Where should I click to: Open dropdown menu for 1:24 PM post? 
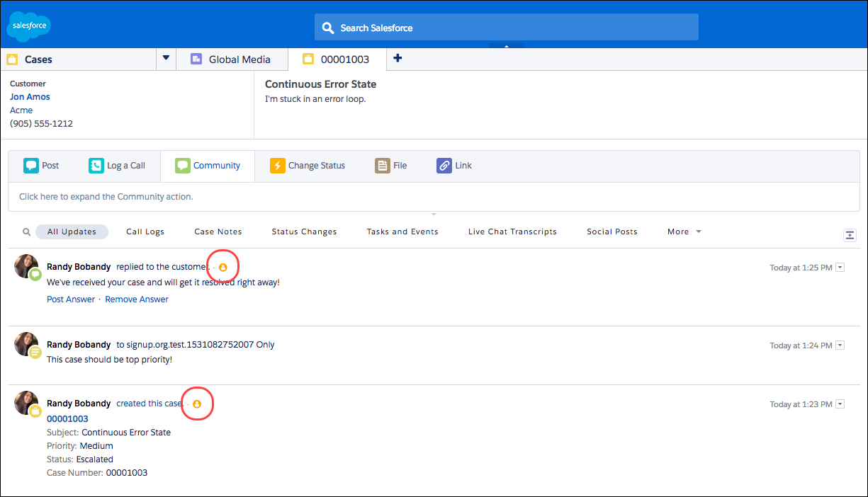click(x=840, y=345)
